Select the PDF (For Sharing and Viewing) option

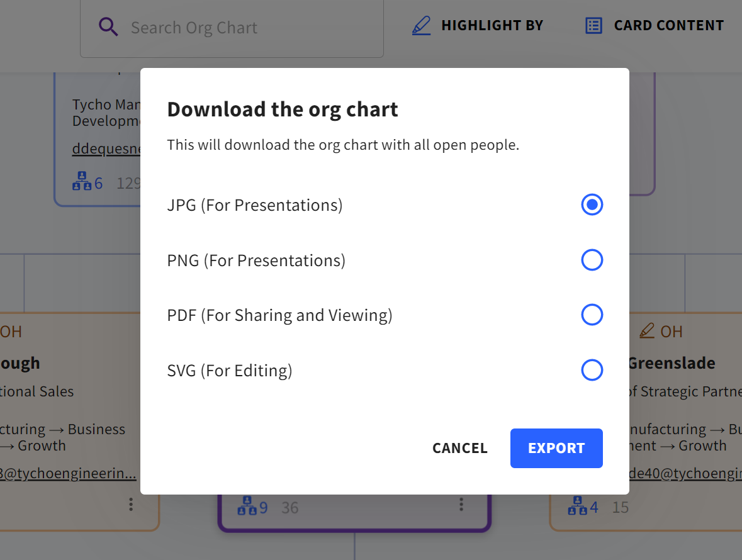point(592,315)
